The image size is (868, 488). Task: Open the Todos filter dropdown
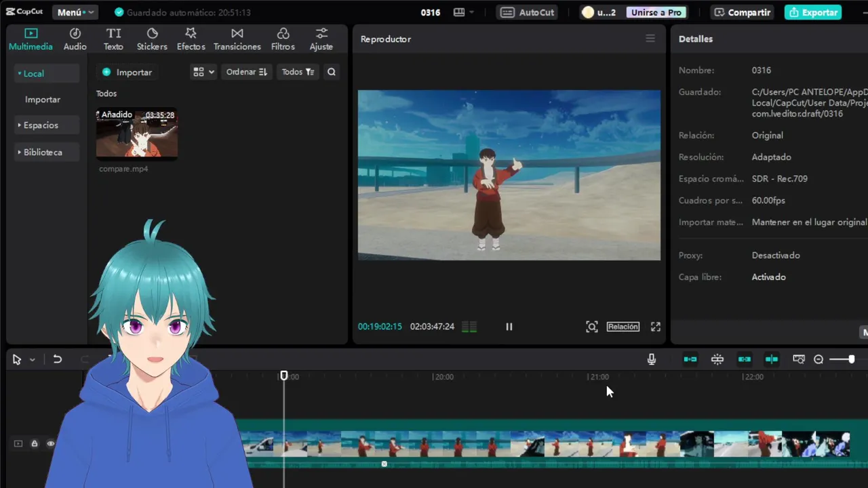298,72
